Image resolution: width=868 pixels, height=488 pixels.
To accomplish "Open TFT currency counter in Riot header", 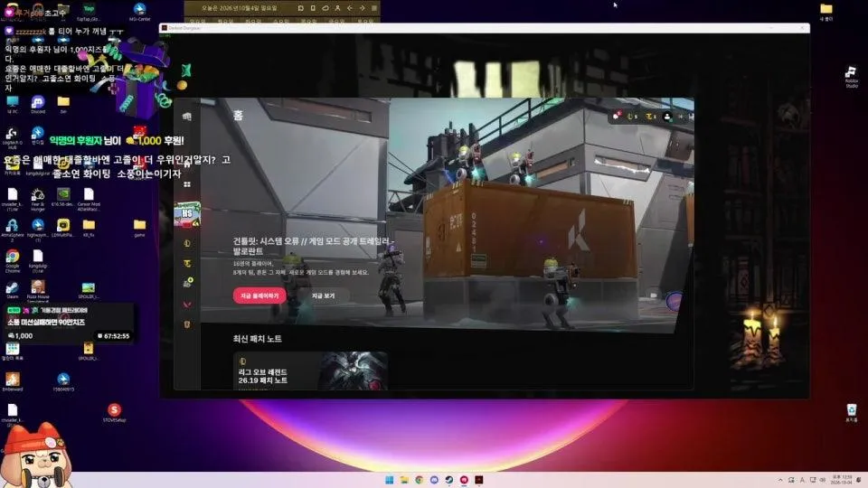I will click(x=651, y=117).
